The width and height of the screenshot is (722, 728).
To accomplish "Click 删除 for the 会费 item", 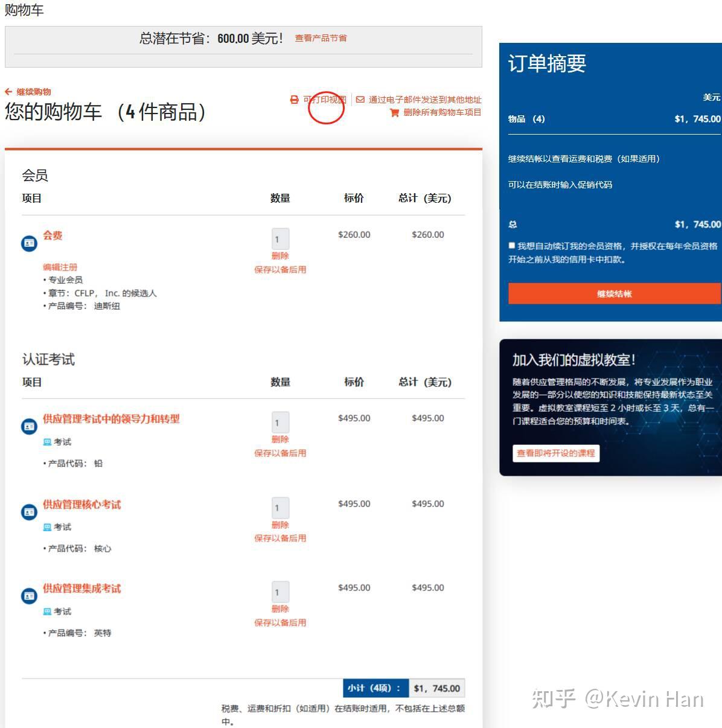I will tap(280, 256).
